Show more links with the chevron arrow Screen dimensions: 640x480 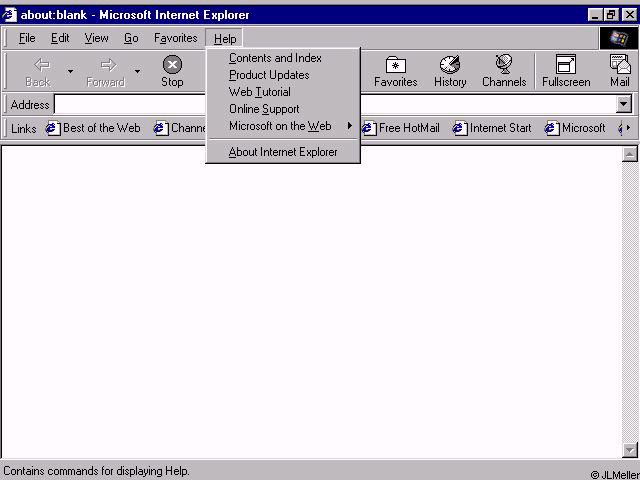[628, 128]
